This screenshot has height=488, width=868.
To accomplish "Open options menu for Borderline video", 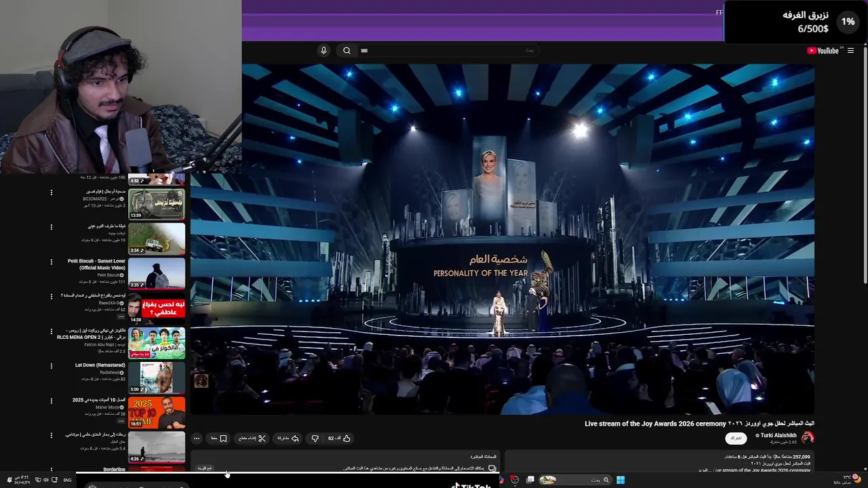I will click(51, 470).
